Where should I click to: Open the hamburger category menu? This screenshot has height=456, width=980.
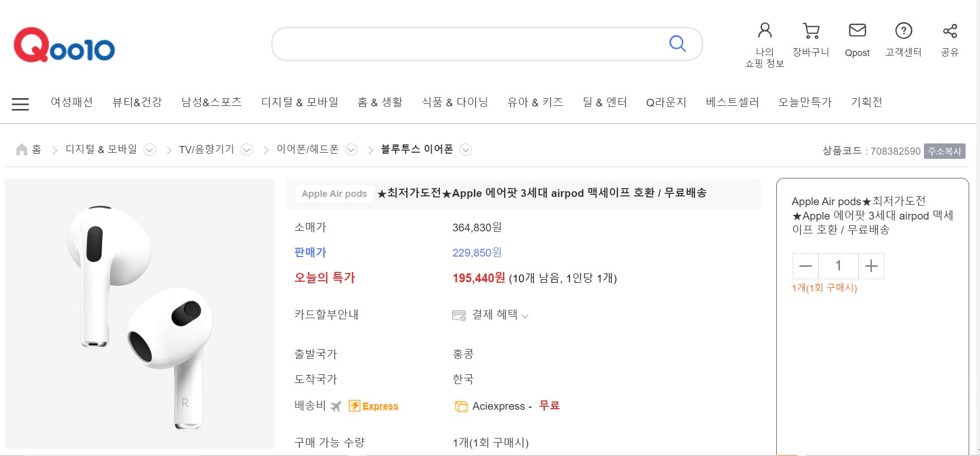coord(20,104)
